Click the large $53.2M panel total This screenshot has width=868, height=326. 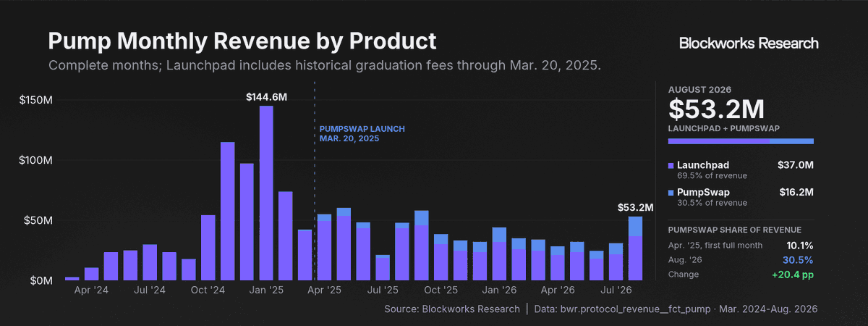717,109
